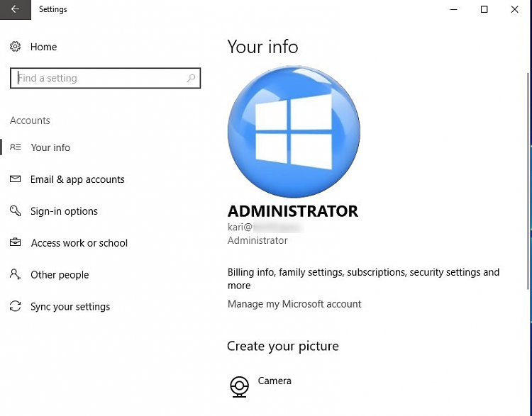Click the Email & app accounts envelope icon
This screenshot has width=532, height=416.
pos(16,179)
